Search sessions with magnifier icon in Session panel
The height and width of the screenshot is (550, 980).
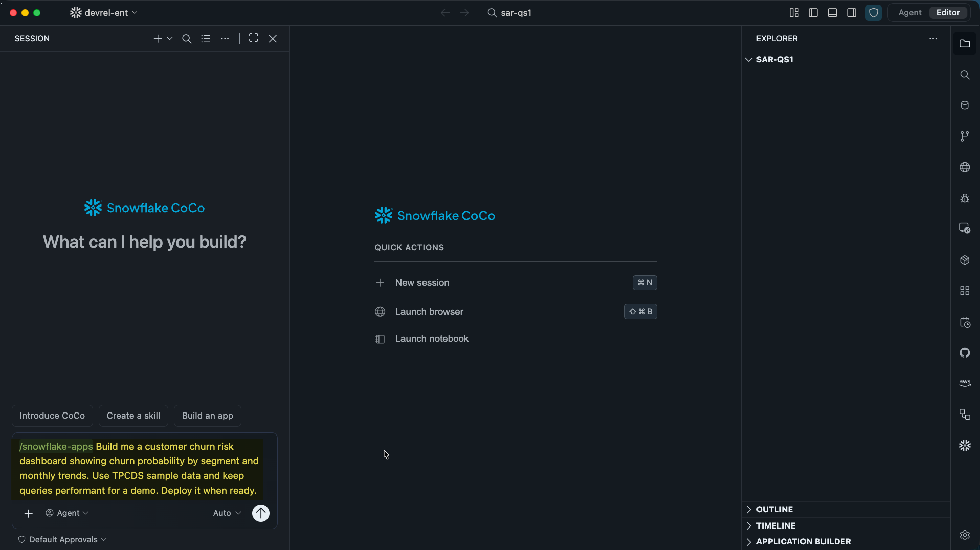coord(187,39)
